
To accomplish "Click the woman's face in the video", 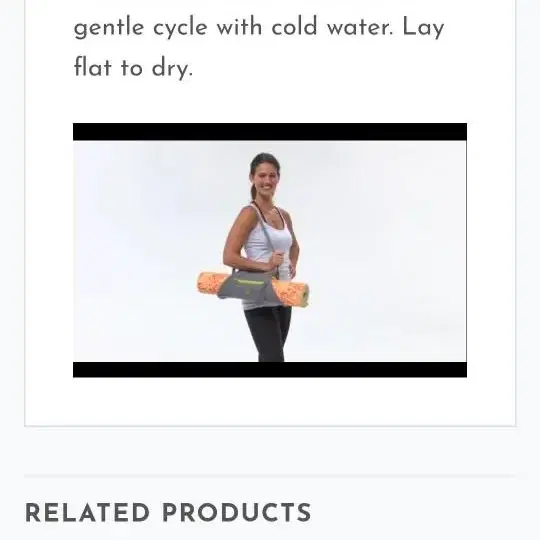I will (x=266, y=178).
